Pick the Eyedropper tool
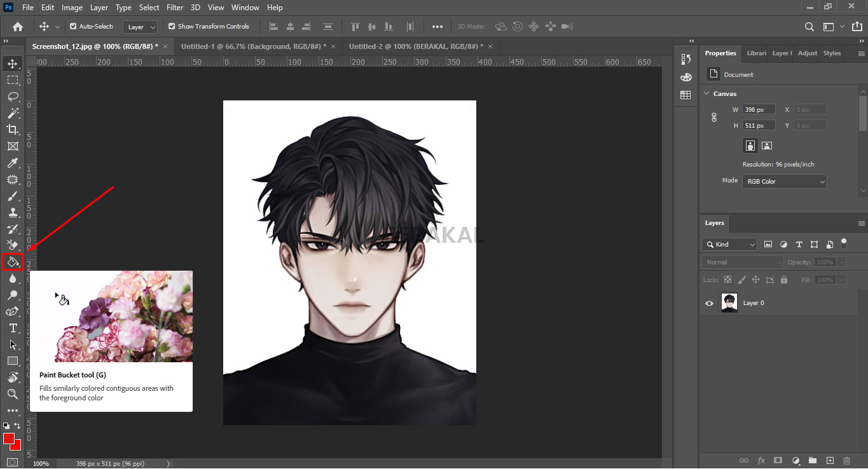 pos(13,163)
